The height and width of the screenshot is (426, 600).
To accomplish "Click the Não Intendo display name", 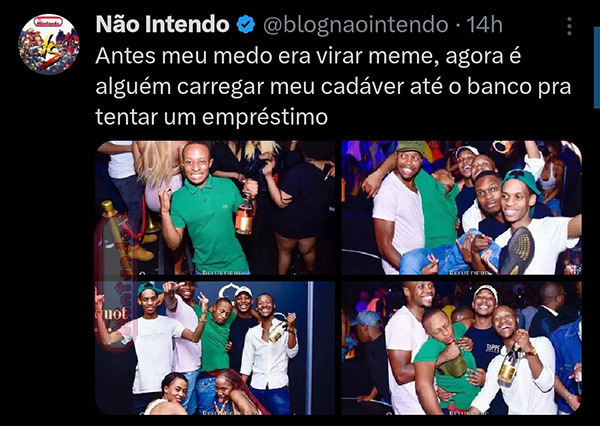I will [162, 24].
